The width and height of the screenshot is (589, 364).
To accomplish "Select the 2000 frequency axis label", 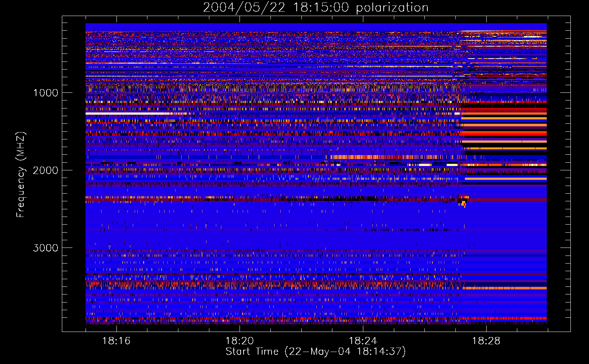I will click(46, 170).
